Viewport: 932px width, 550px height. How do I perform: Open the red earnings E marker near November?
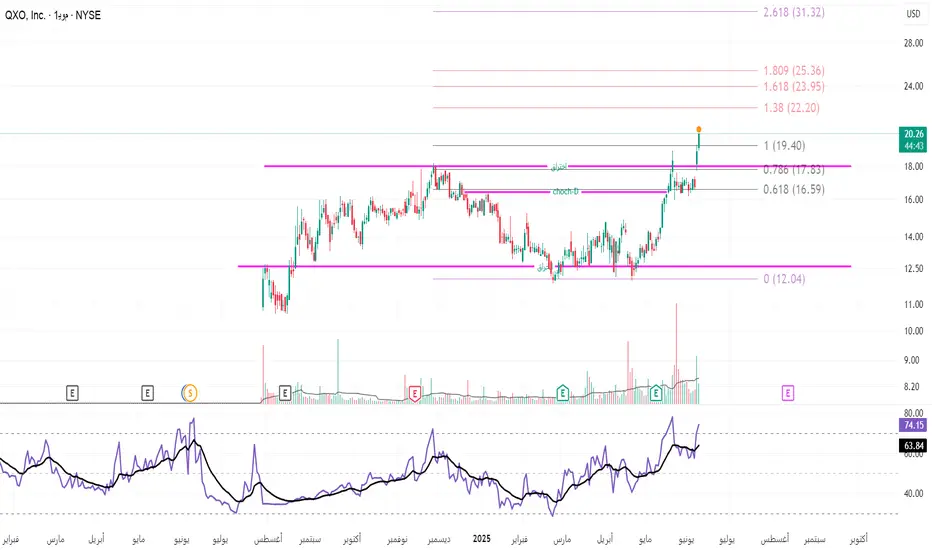tap(414, 393)
